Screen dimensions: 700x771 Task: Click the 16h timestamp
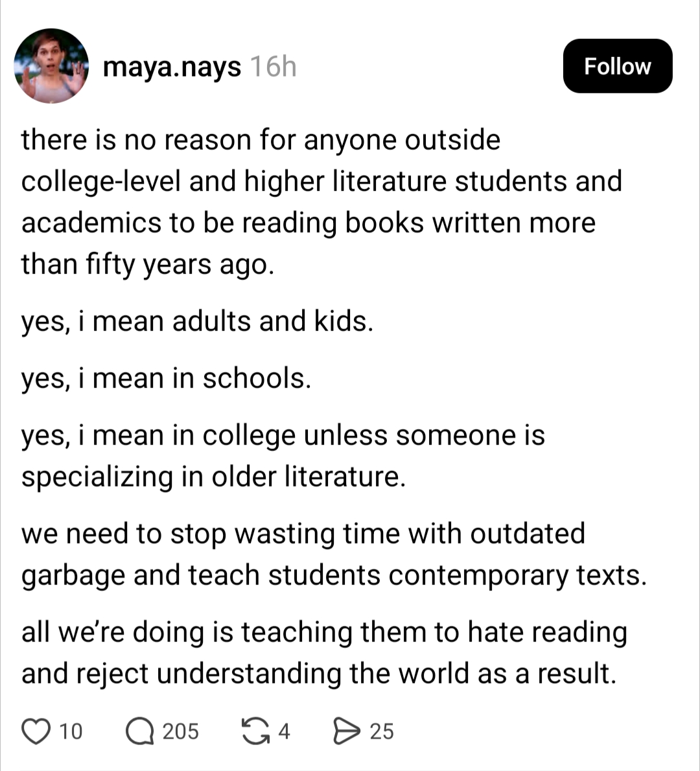point(273,66)
